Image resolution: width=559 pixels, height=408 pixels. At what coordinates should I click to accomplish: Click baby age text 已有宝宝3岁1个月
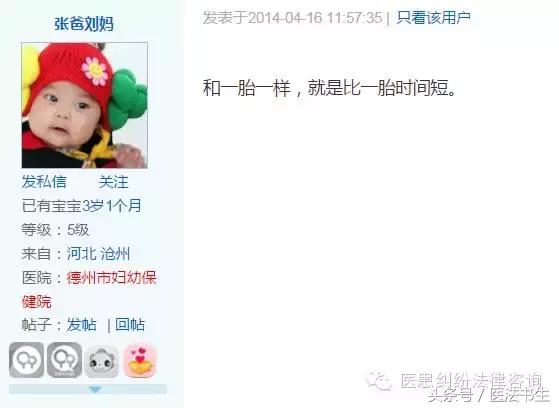coord(82,206)
